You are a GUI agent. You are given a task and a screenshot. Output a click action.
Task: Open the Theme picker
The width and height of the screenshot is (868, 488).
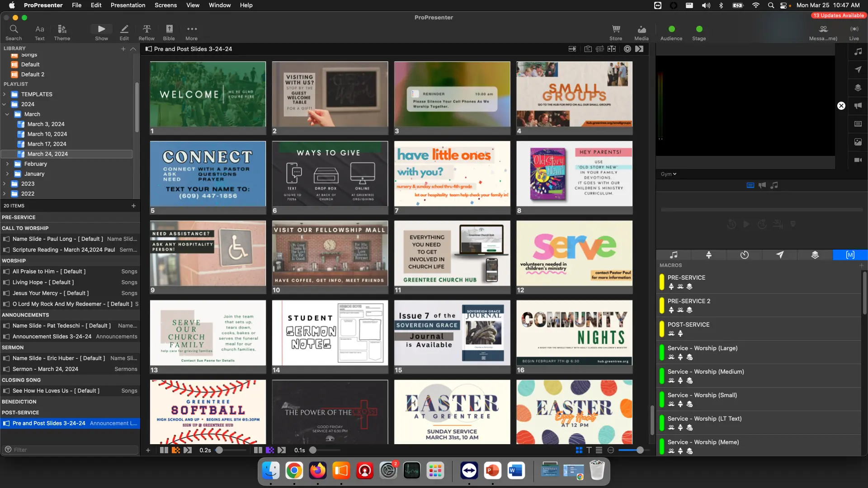62,32
